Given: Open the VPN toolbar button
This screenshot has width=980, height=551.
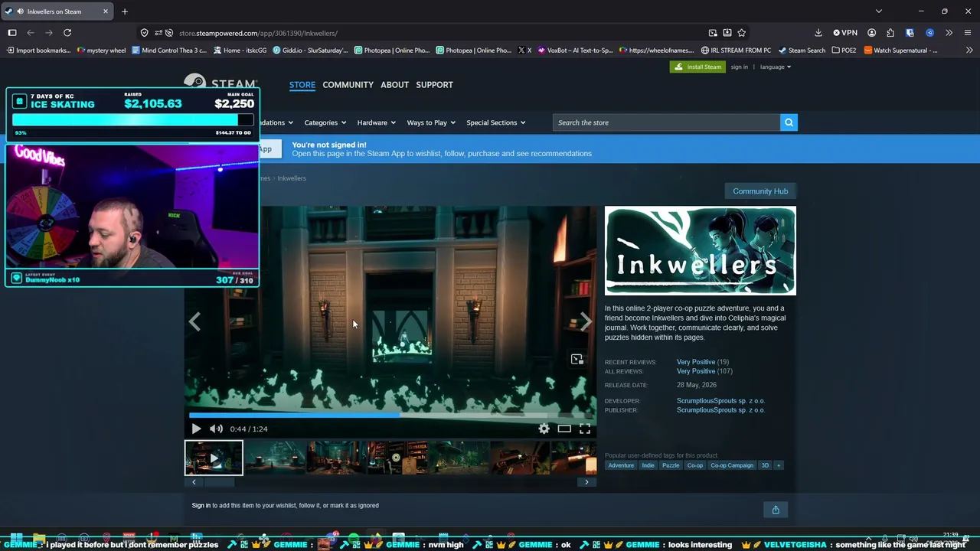Looking at the screenshot, I should pyautogui.click(x=845, y=33).
